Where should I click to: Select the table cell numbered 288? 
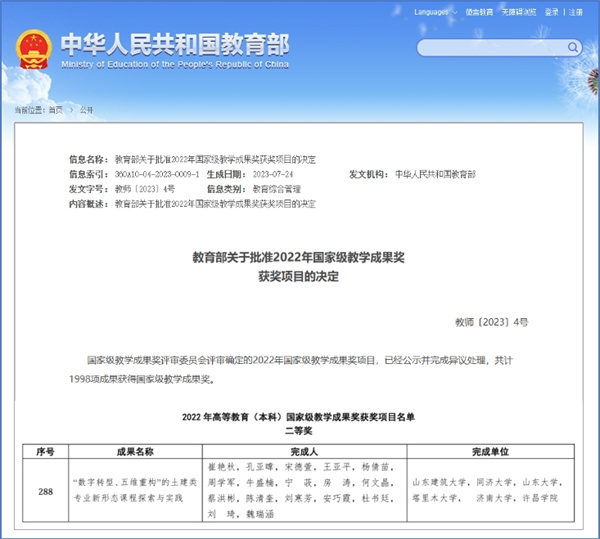pos(43,492)
